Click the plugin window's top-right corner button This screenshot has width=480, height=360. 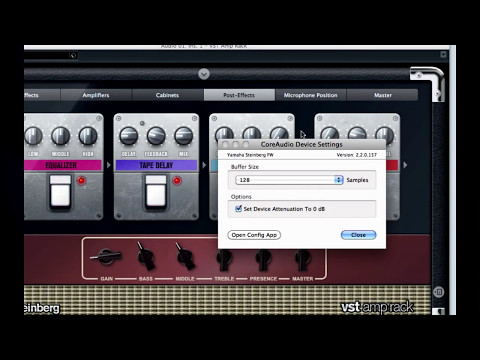443,55
